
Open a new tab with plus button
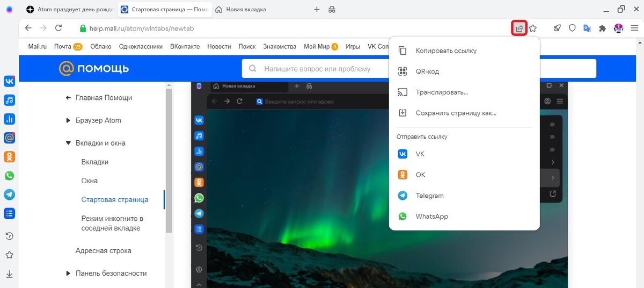[317, 10]
